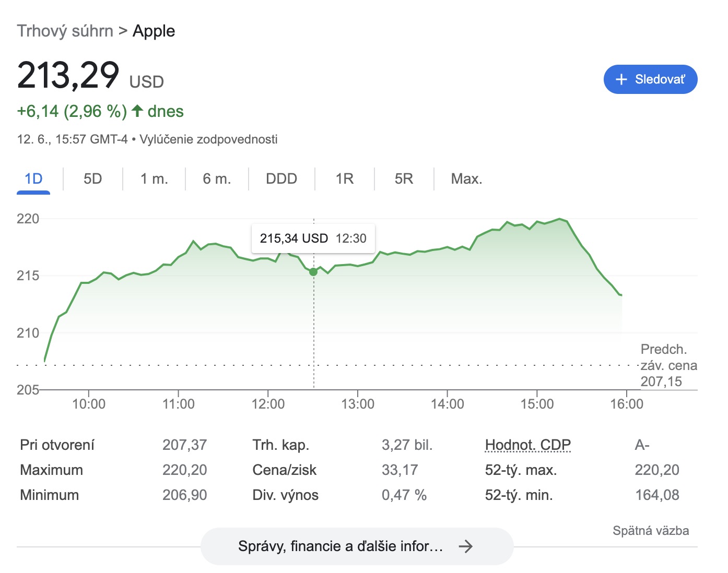
Task: Click the 220 y-axis label
Action: (28, 219)
